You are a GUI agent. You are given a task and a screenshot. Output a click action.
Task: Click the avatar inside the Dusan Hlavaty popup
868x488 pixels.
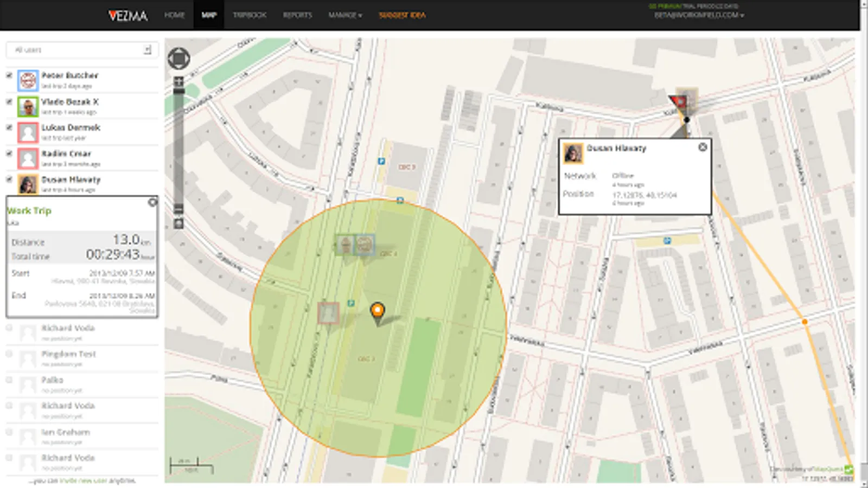(x=573, y=153)
